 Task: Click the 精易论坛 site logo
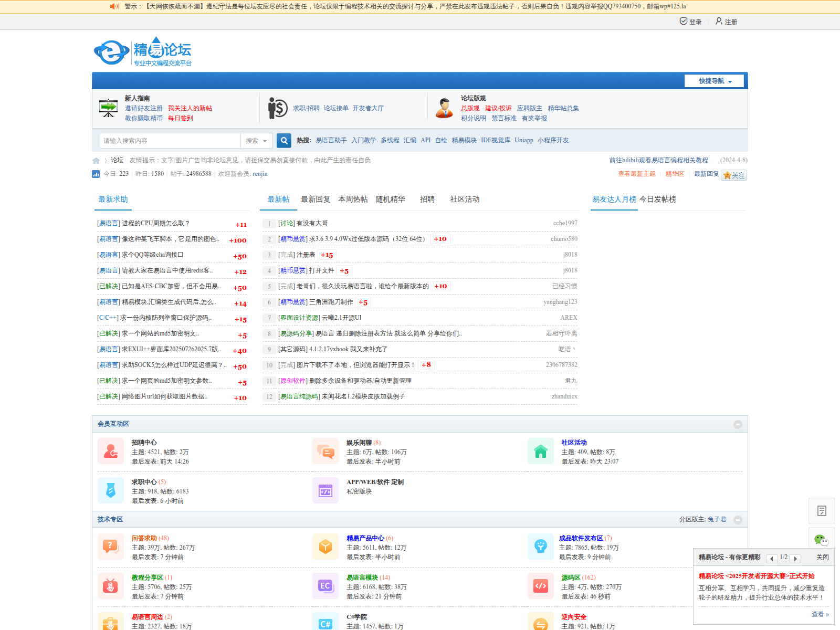[x=143, y=51]
